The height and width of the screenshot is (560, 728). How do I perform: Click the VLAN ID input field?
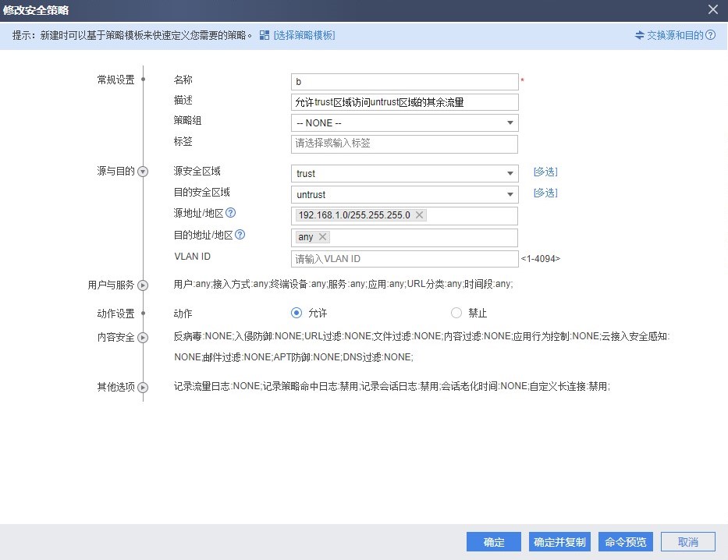pos(403,259)
